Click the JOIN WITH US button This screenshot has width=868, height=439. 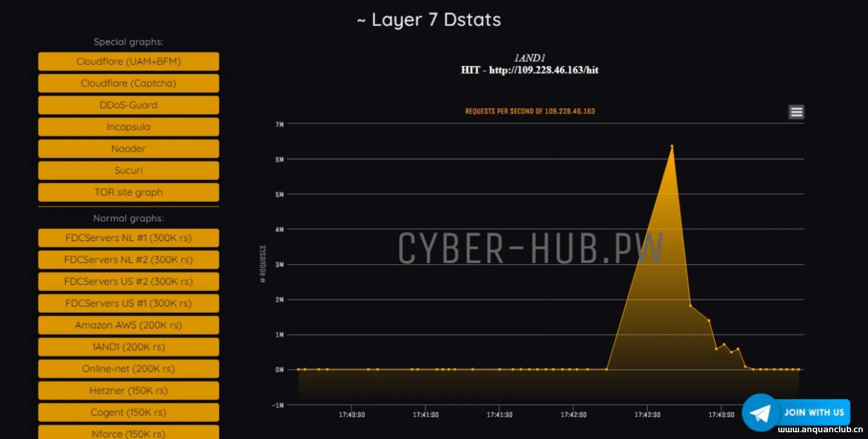(814, 412)
